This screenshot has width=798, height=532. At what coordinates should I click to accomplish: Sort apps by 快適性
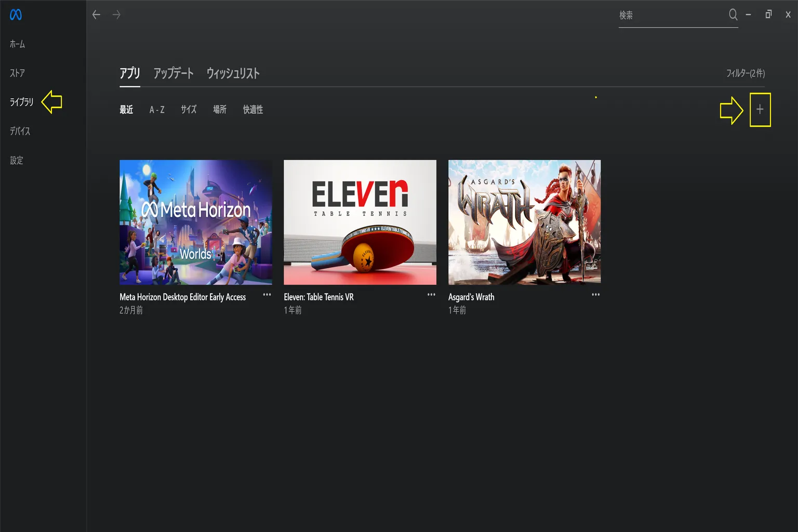point(253,110)
